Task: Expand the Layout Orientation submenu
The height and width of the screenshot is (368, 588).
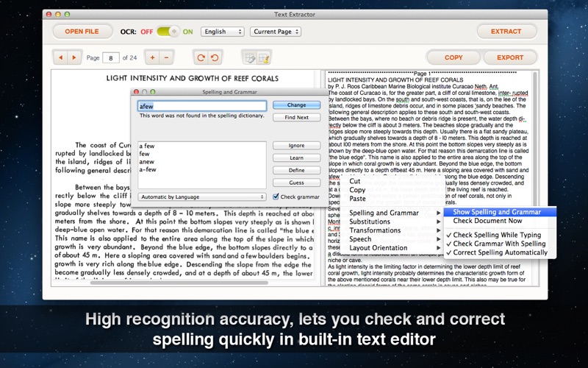Action: [394, 248]
